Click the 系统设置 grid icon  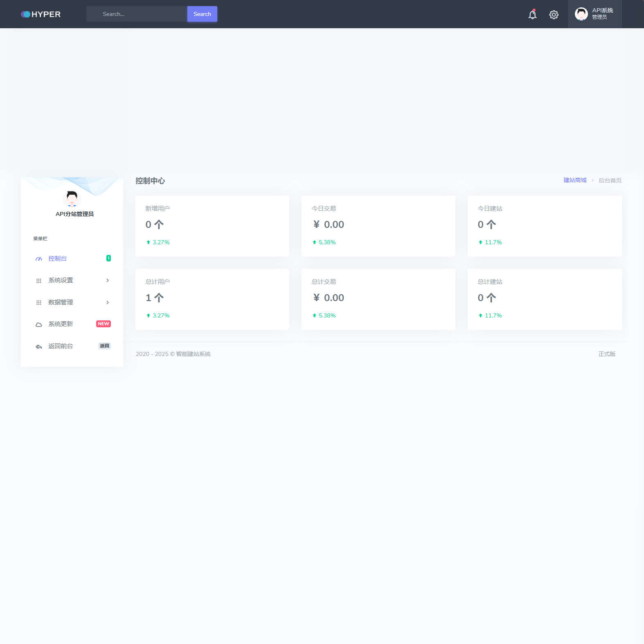pos(39,281)
